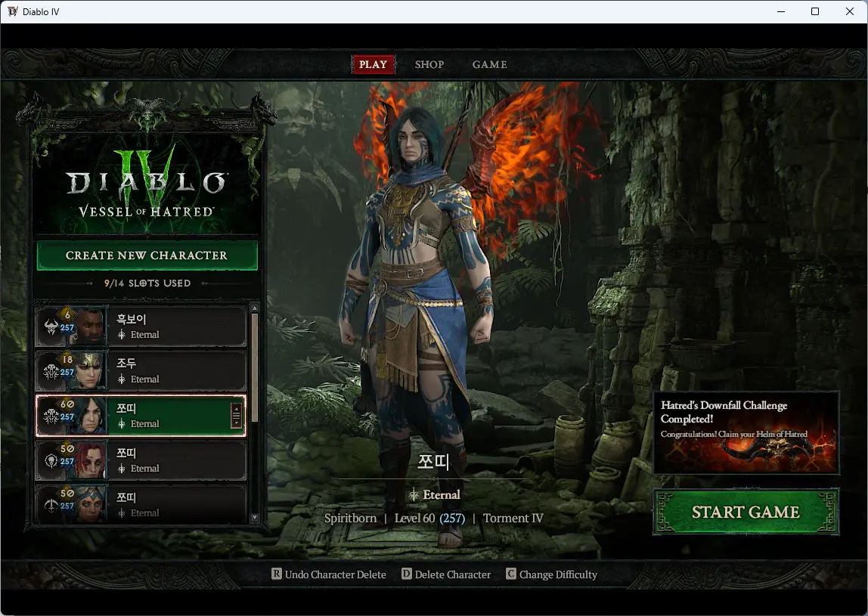This screenshot has width=868, height=616.
Task: Click the red-haired 쪼띠 portrait
Action: click(x=90, y=460)
